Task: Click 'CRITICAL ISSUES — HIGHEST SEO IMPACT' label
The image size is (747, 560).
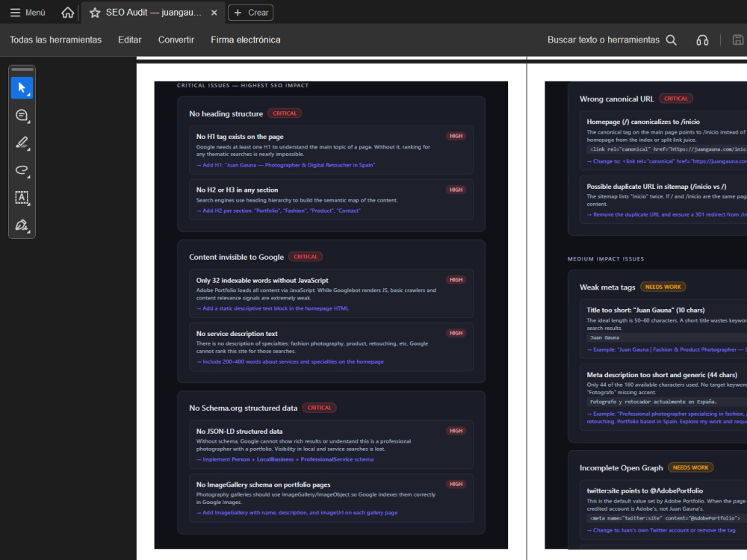Action: coord(243,86)
